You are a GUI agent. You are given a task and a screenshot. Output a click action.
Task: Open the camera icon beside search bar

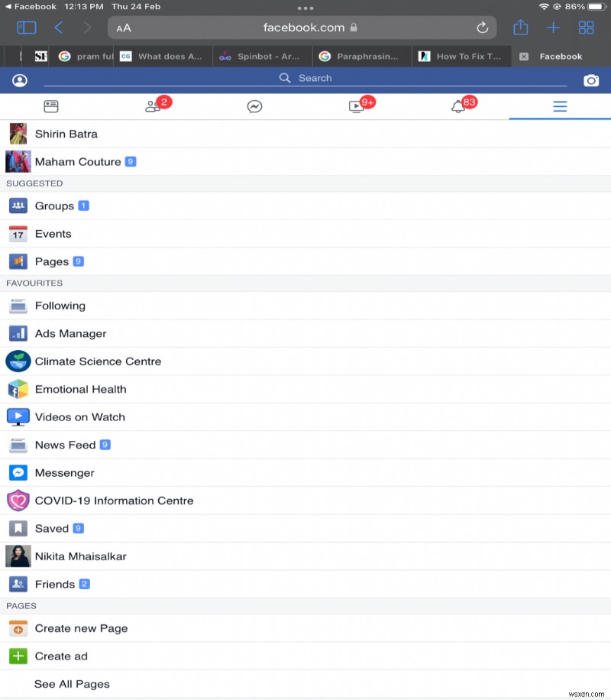[592, 79]
